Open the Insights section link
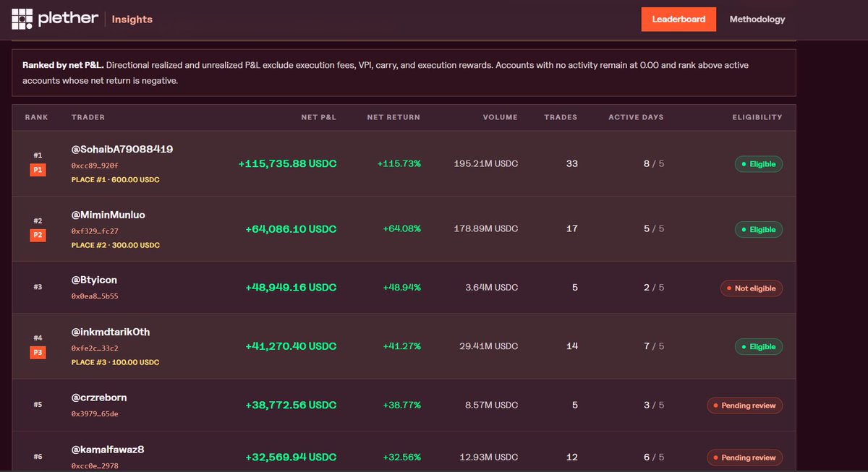 [132, 20]
